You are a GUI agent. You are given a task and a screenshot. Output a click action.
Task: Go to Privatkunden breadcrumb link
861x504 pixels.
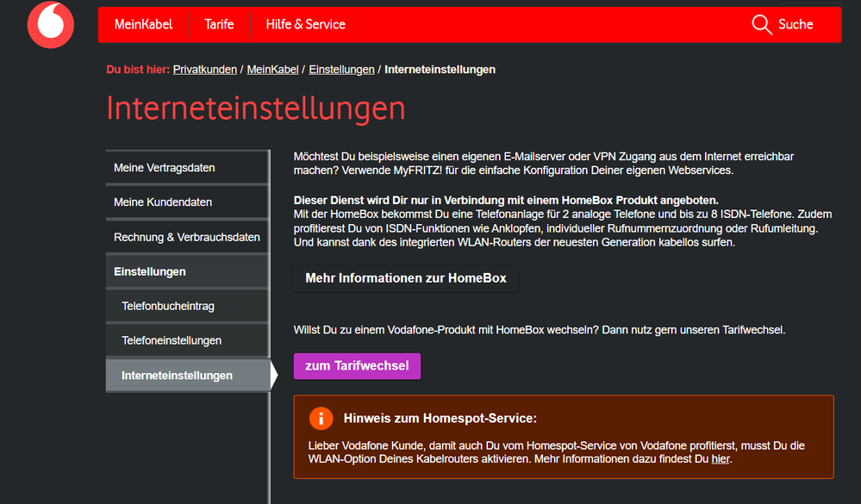coord(205,70)
